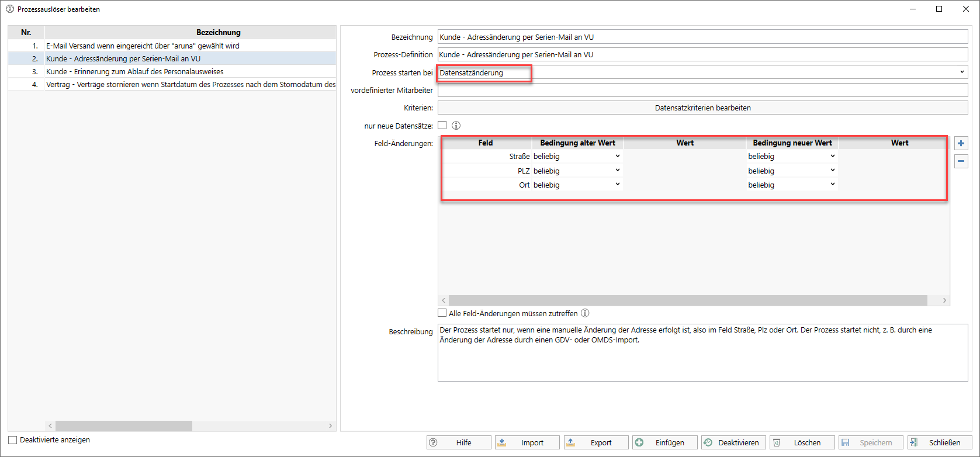
Task: Expand old value condition dropdown for Straße
Action: coord(617,157)
